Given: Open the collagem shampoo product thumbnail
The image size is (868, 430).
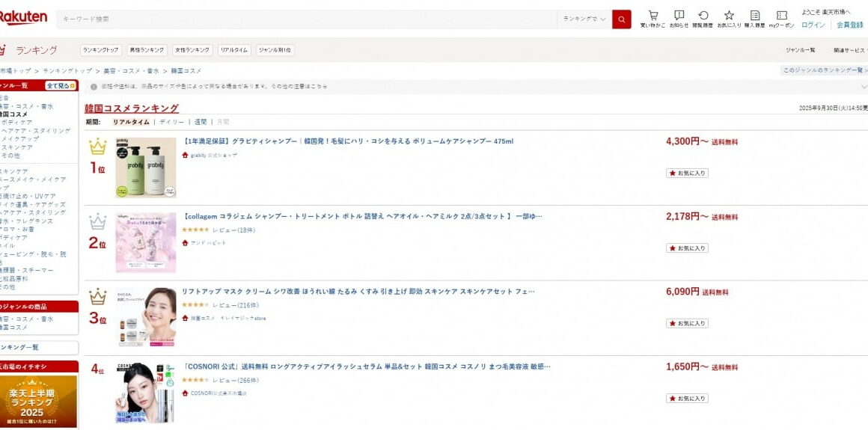Looking at the screenshot, I should point(146,242).
